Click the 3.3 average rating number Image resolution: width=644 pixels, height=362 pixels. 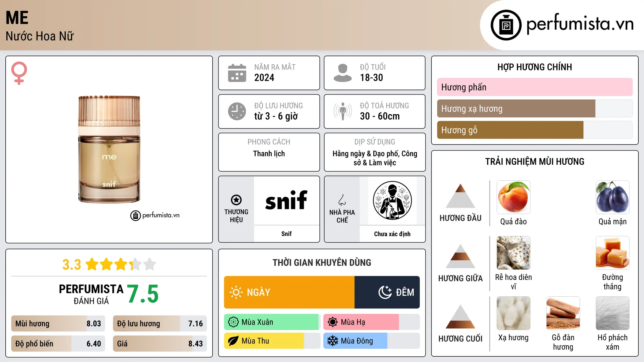point(72,265)
